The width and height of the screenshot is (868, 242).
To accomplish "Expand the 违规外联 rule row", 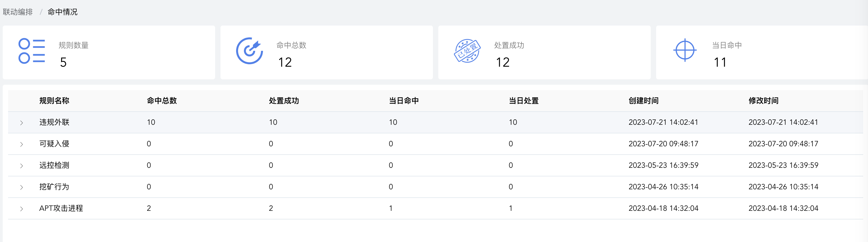I will coord(22,123).
